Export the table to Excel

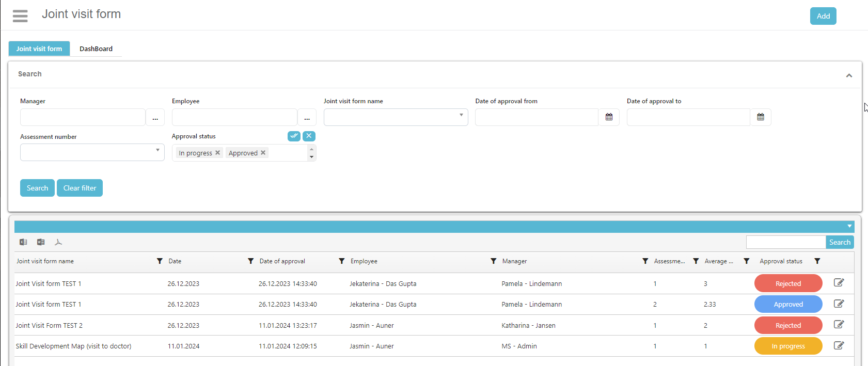pyautogui.click(x=23, y=242)
